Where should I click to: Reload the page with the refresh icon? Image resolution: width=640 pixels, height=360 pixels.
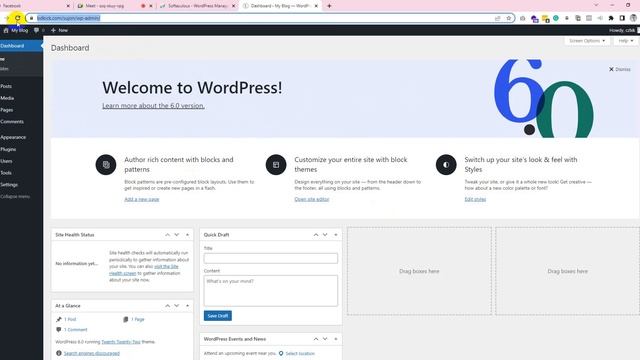(18, 18)
